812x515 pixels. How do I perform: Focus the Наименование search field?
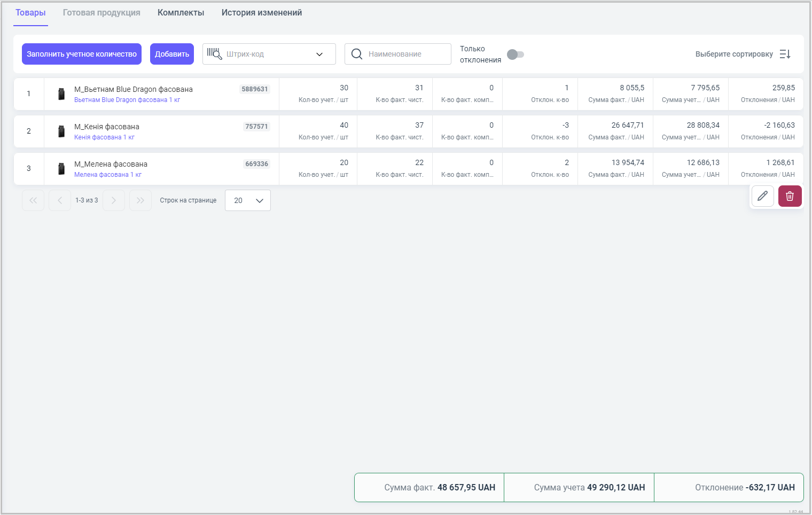pyautogui.click(x=406, y=54)
